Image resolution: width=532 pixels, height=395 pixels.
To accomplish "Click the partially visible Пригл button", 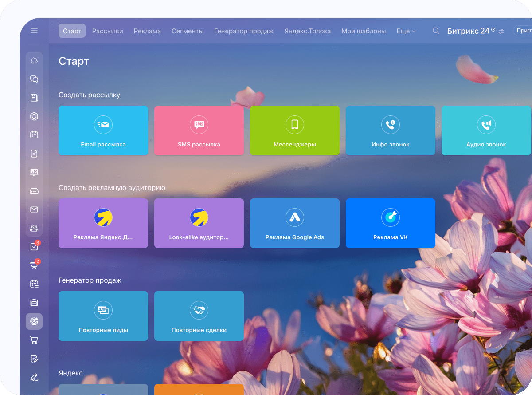I will 523,31.
